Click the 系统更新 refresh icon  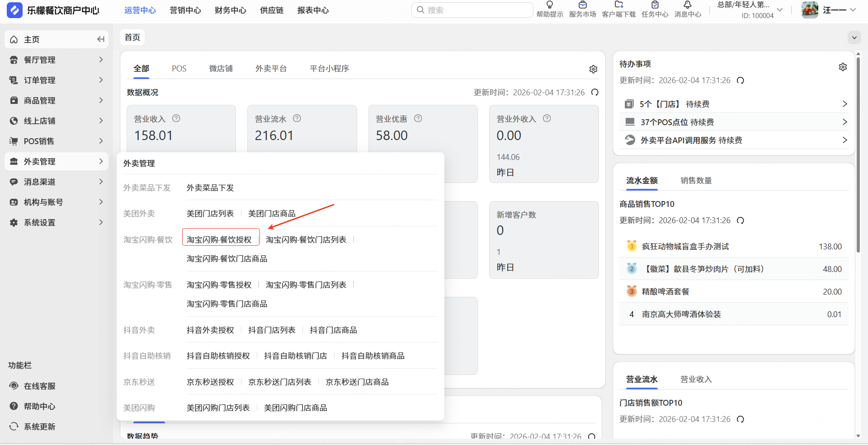14,426
